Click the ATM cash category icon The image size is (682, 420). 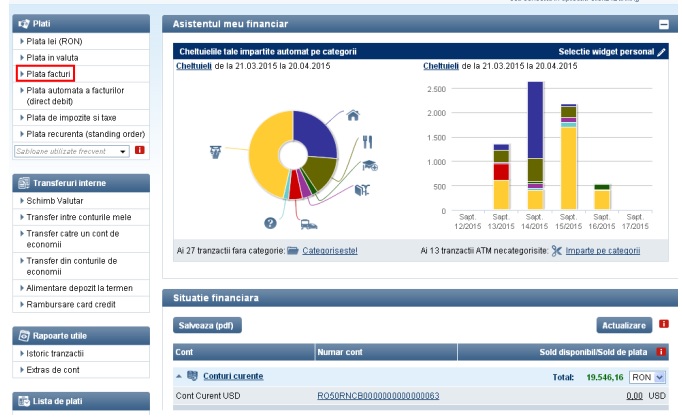(x=215, y=152)
